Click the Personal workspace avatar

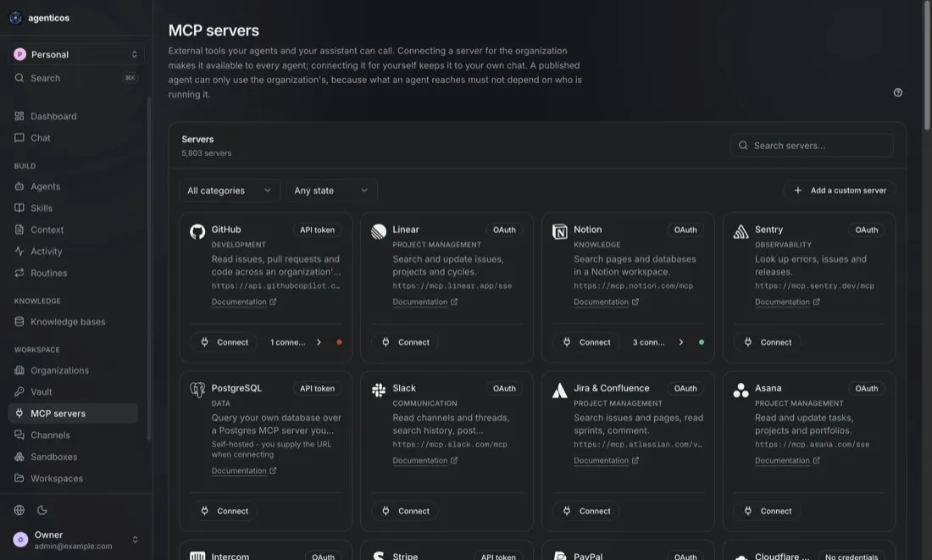19,54
